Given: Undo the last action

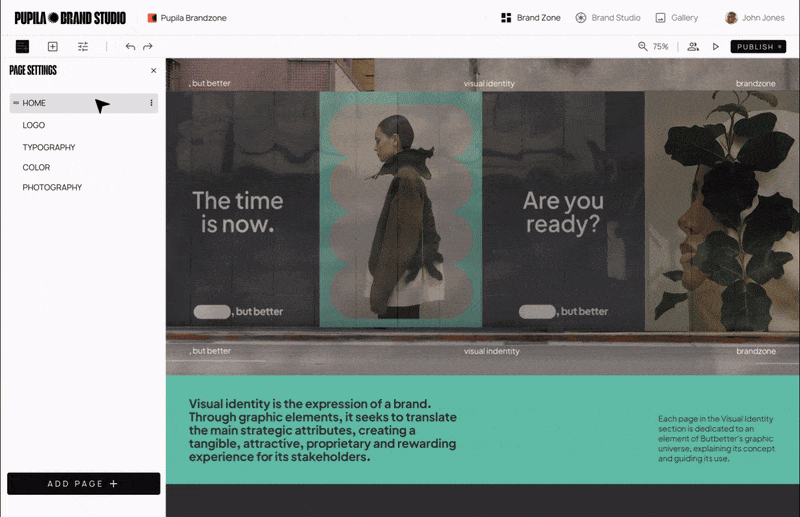Looking at the screenshot, I should click(131, 46).
